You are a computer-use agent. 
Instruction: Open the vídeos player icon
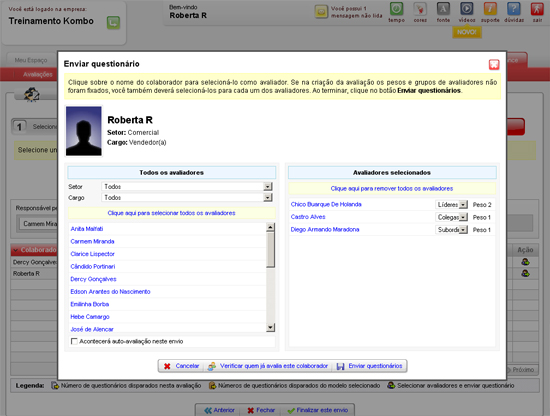[467, 9]
